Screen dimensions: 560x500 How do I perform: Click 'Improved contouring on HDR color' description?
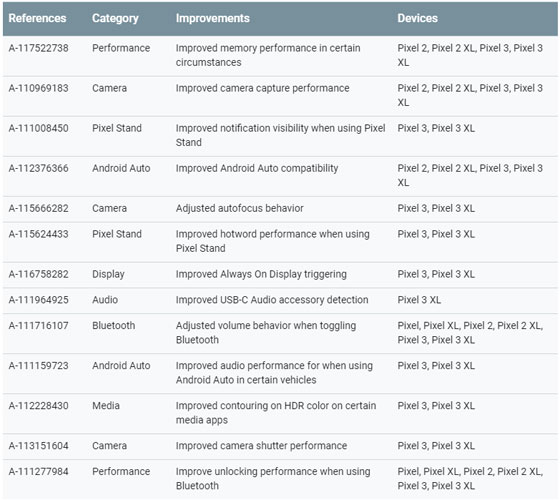pyautogui.click(x=276, y=412)
